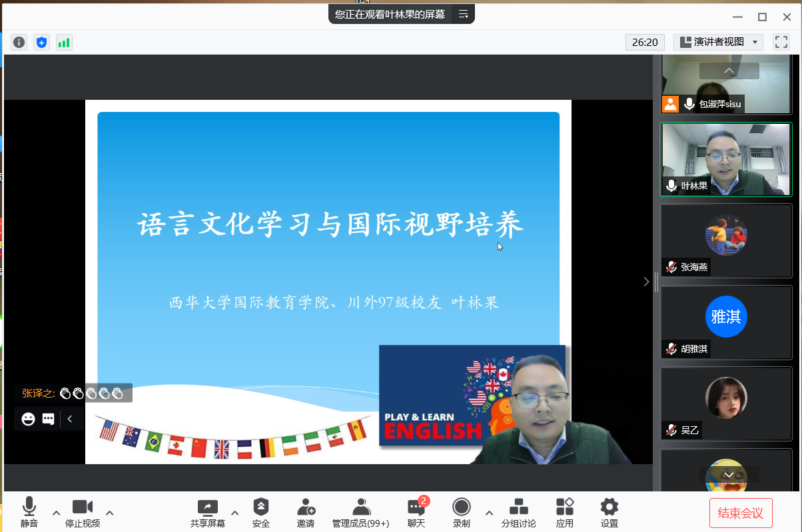Open Chat (聊天) with unread messages
The height and width of the screenshot is (532, 802).
point(416,513)
